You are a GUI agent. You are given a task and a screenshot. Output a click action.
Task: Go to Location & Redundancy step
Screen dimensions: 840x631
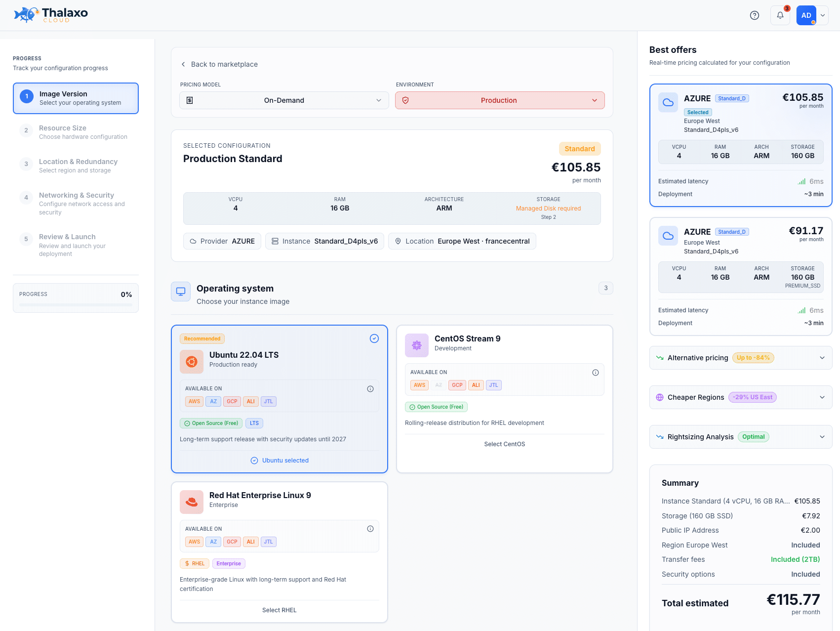(x=76, y=166)
